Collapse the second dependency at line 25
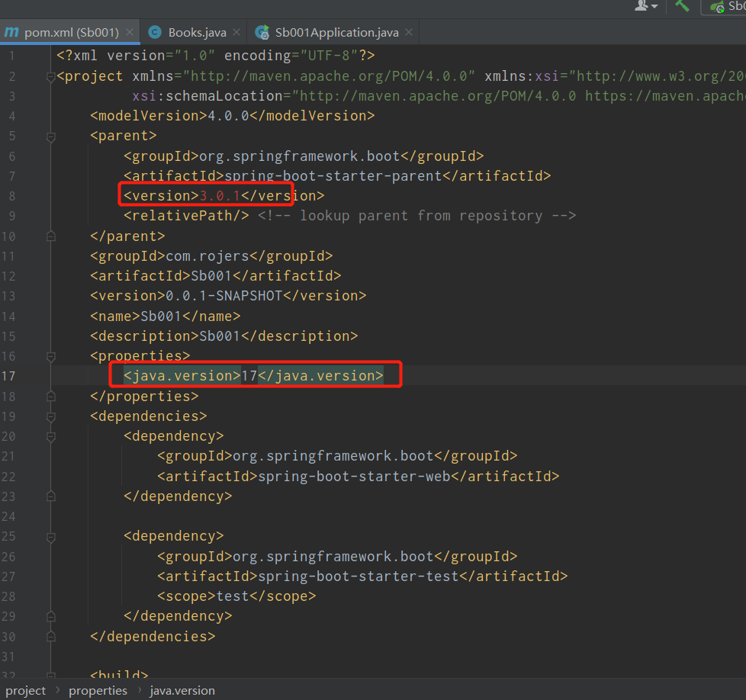The height and width of the screenshot is (700, 746). 51,538
